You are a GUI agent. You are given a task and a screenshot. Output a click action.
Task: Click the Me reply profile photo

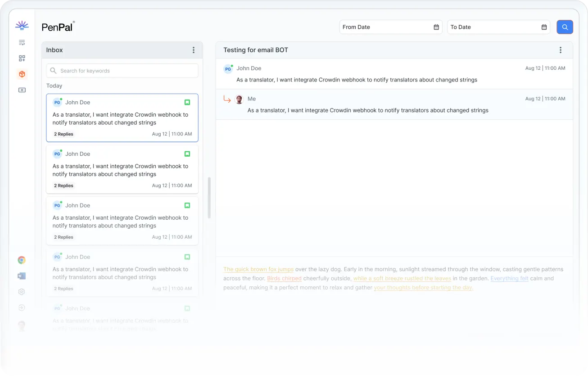click(x=239, y=99)
